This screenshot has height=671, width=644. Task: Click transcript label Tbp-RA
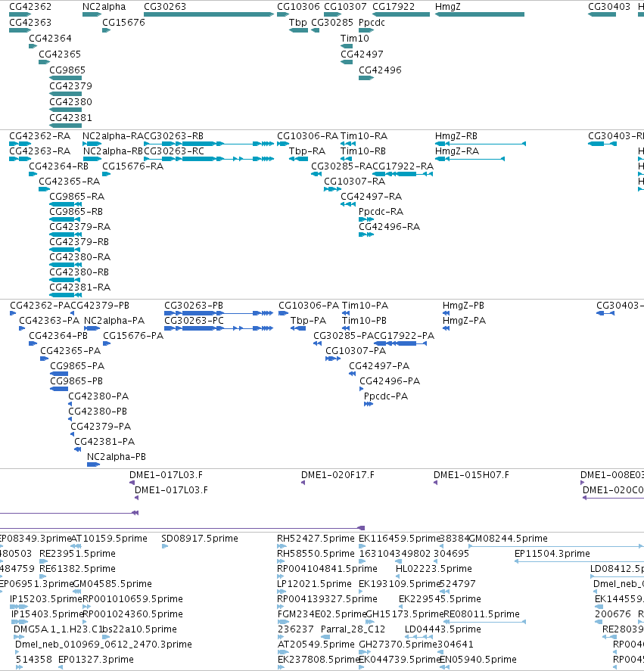tap(307, 151)
